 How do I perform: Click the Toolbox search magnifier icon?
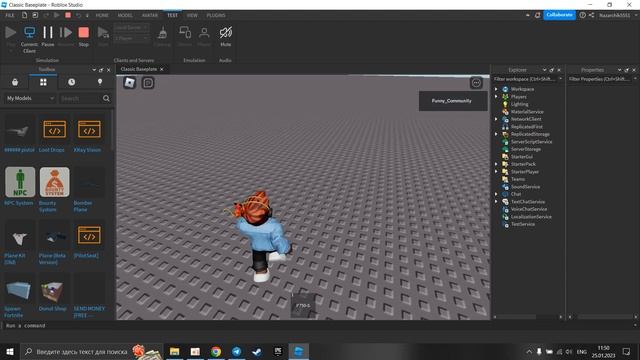point(106,98)
